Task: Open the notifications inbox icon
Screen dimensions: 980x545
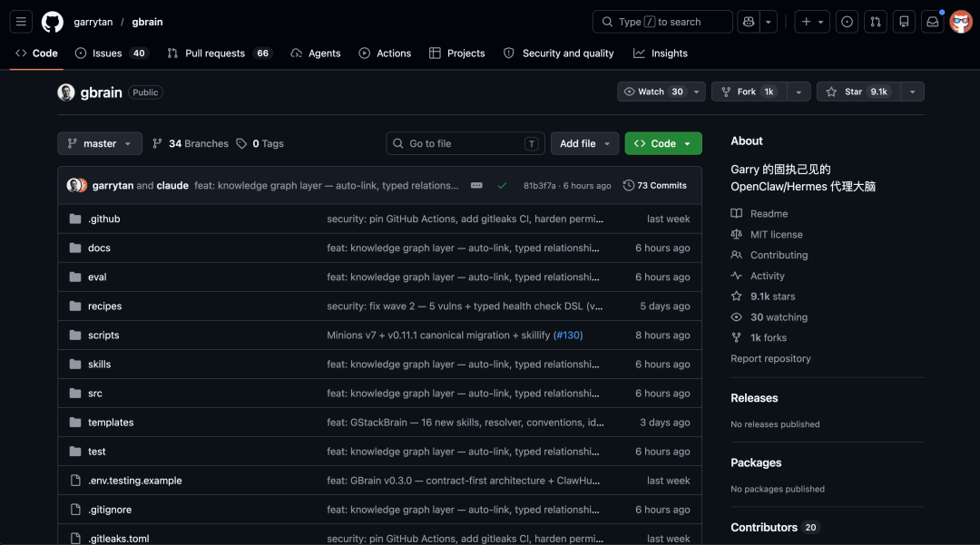Action: (932, 22)
